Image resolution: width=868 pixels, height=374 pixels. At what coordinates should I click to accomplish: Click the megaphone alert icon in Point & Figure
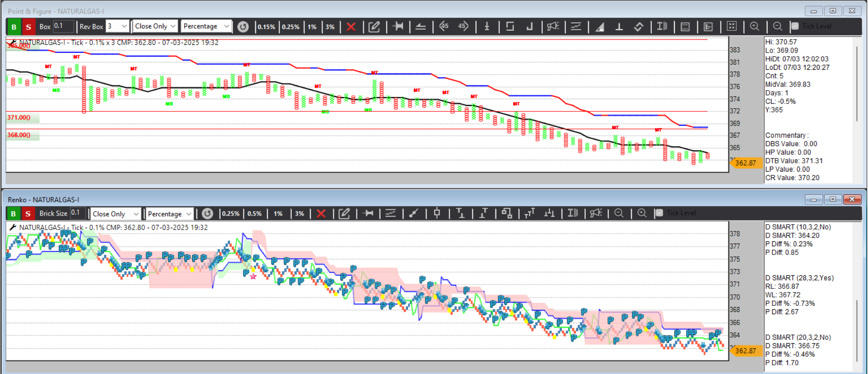553,26
